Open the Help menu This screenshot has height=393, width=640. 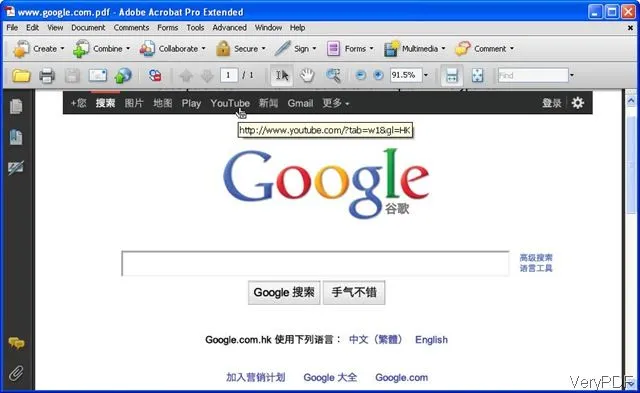(x=298, y=28)
